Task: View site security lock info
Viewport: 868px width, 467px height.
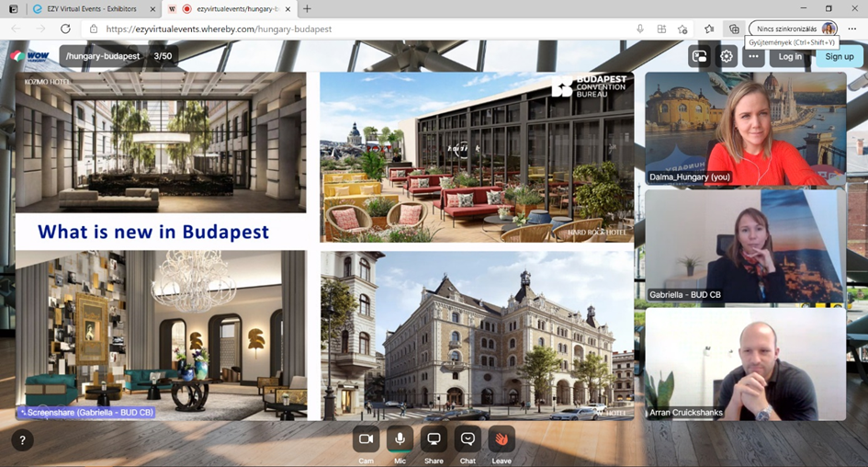Action: (x=94, y=28)
